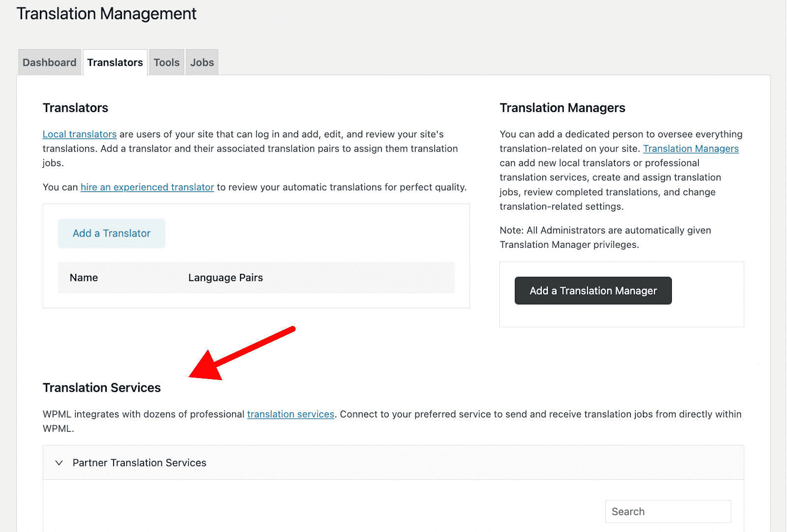Click the Name column header
Viewport: 787px width, 532px height.
pyautogui.click(x=84, y=277)
